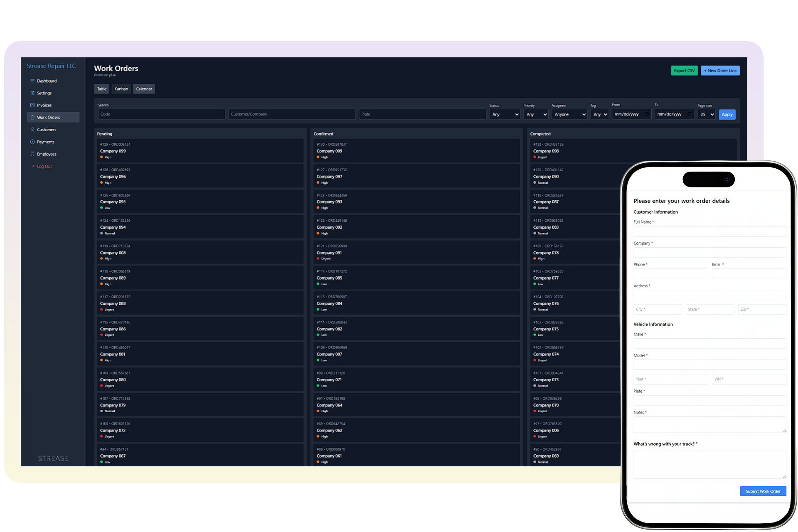Click the New Order Link button

[x=720, y=71]
